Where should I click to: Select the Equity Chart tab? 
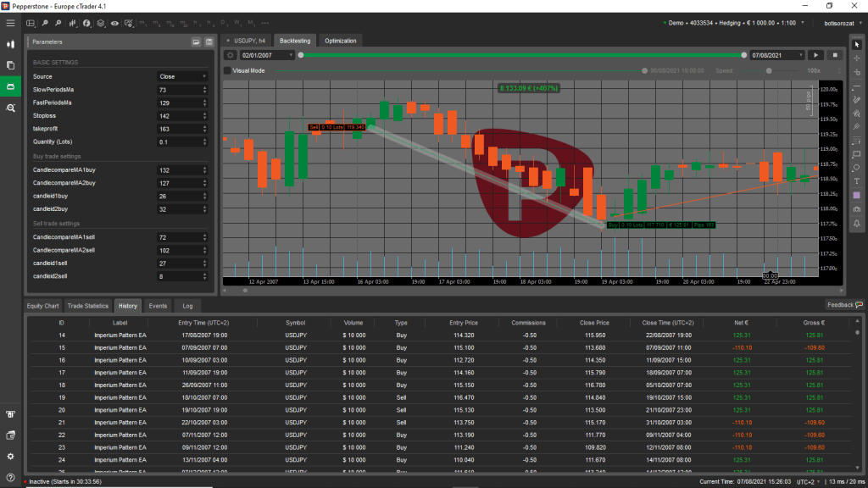42,305
